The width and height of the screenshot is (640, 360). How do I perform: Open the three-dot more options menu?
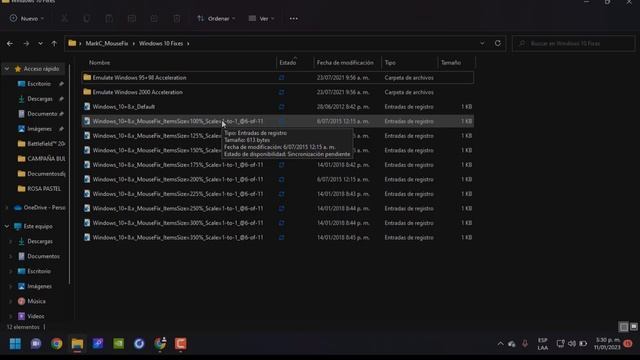(293, 19)
